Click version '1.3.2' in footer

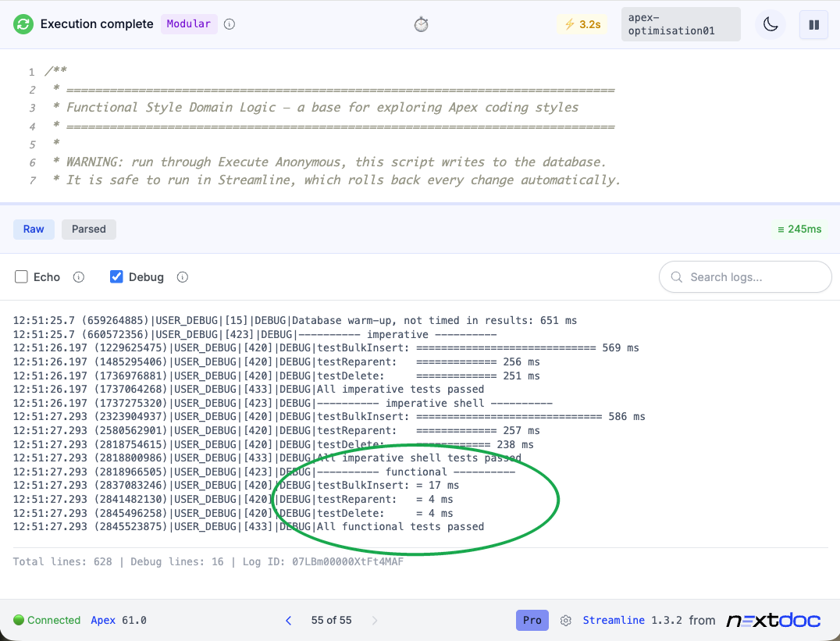pyautogui.click(x=667, y=620)
